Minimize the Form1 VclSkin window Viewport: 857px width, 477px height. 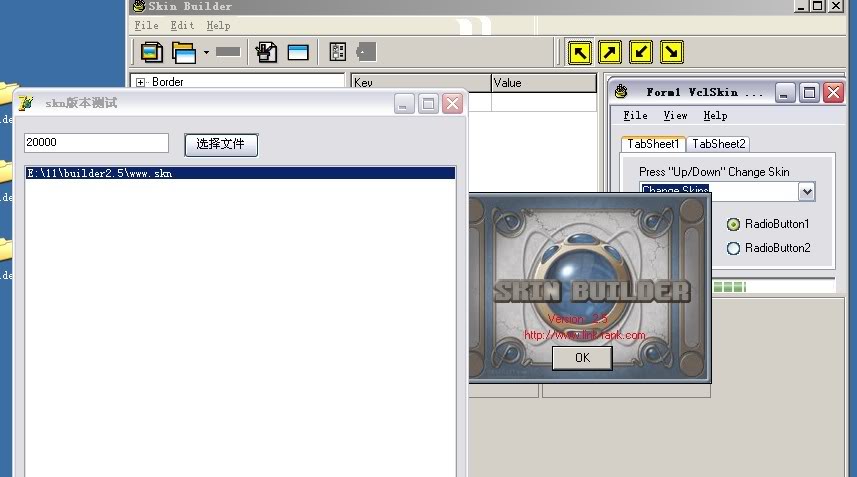click(x=784, y=93)
